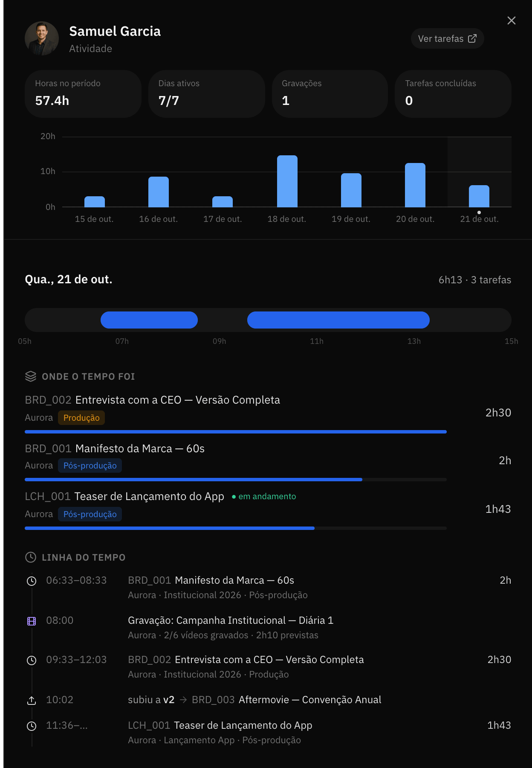Image resolution: width=532 pixels, height=768 pixels.
Task: Open BRD_003 Aftermovie — Convenção Anual link
Action: pyautogui.click(x=286, y=700)
